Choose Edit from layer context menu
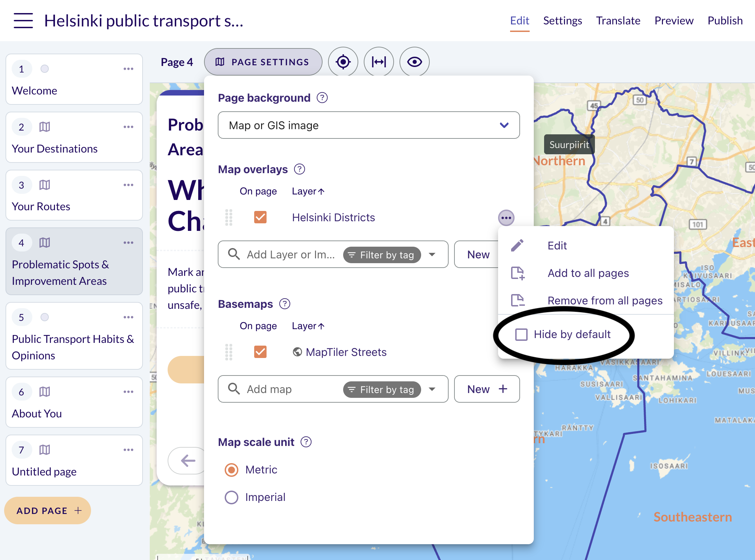The width and height of the screenshot is (755, 560). coord(586,246)
